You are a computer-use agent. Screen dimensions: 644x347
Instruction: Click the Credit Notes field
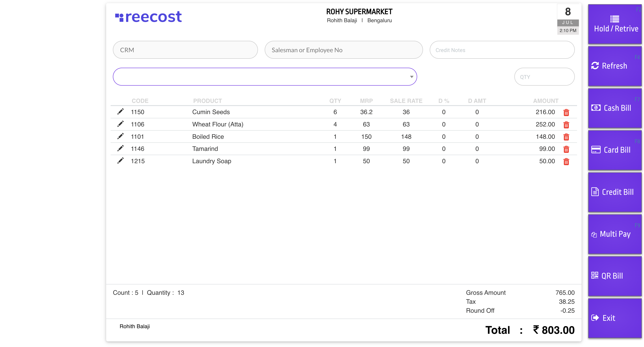502,50
